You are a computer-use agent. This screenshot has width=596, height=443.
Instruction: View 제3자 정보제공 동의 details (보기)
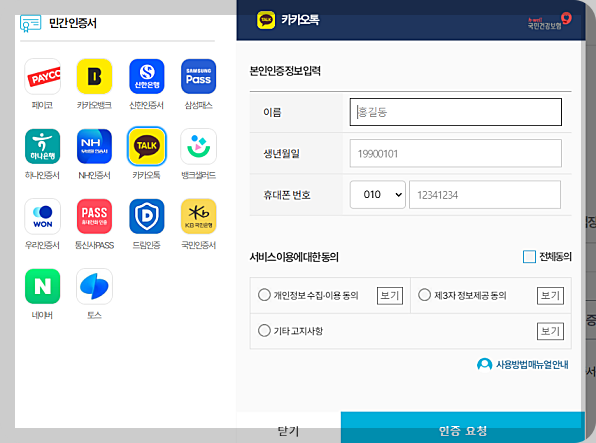pos(550,295)
